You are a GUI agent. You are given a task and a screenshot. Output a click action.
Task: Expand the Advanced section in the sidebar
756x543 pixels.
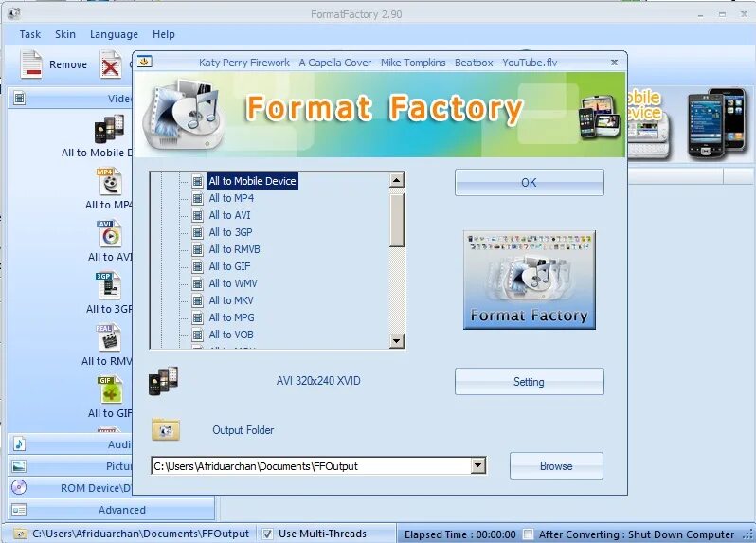pos(111,510)
